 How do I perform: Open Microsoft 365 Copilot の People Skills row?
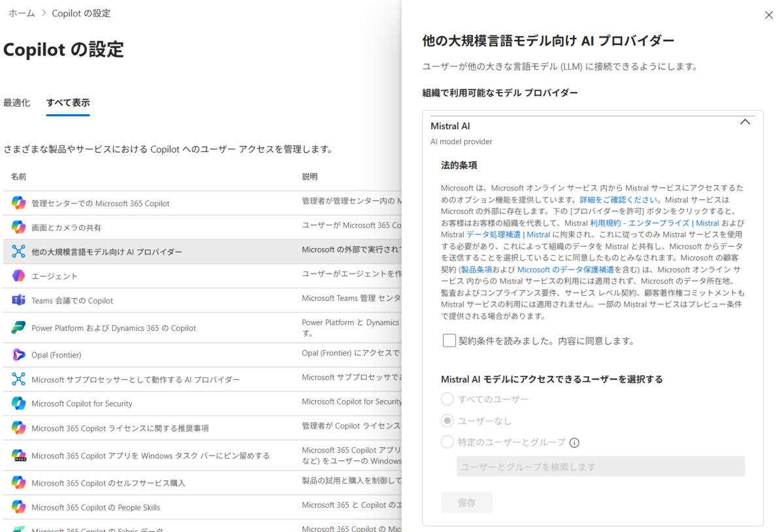pos(201,507)
